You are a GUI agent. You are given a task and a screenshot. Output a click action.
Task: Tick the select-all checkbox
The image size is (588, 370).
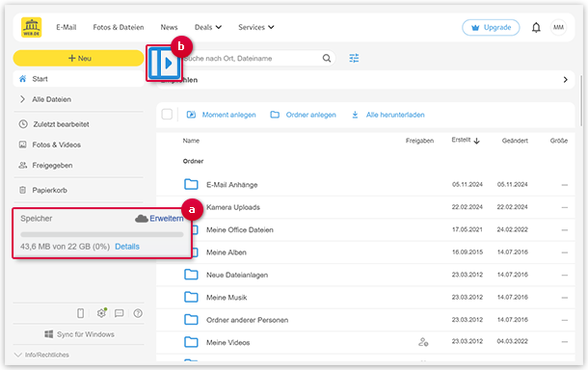(x=167, y=115)
